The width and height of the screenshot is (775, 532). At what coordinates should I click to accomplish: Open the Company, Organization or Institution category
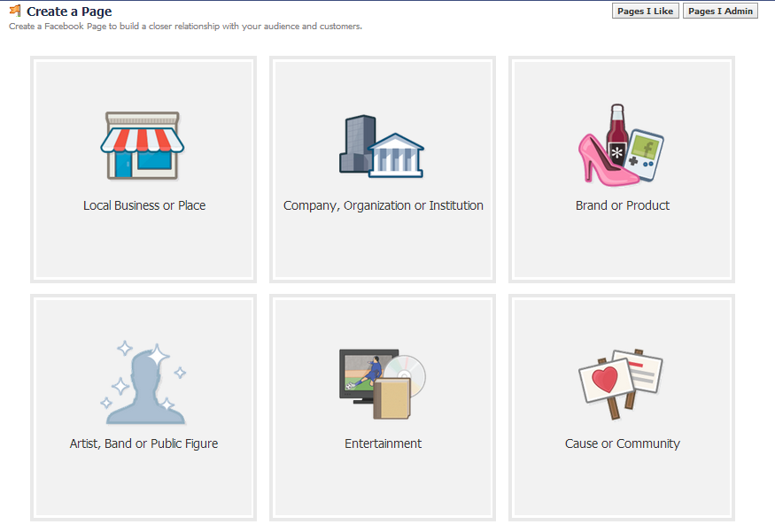pos(382,170)
